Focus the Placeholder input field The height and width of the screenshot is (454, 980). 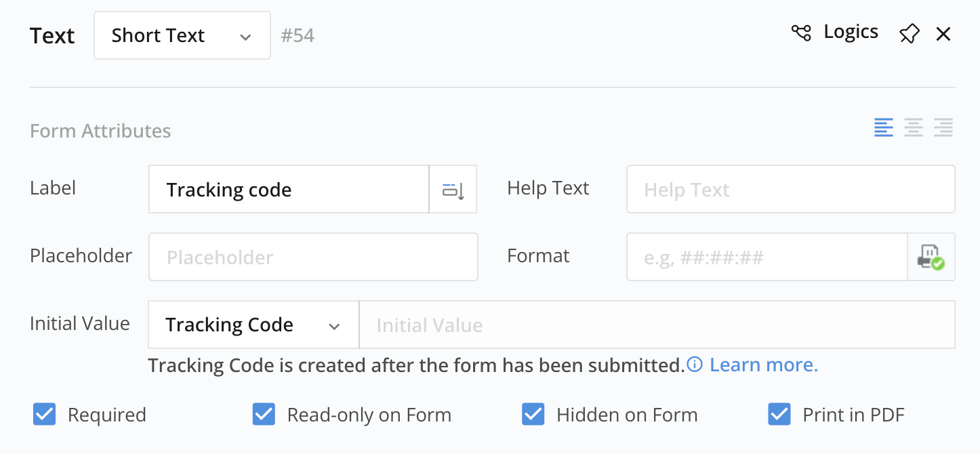[313, 257]
